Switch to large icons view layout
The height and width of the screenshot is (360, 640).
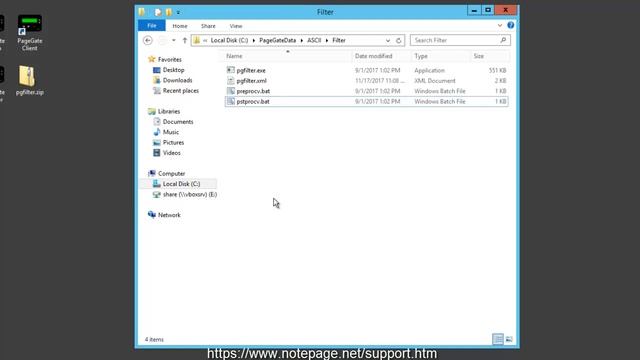509,339
